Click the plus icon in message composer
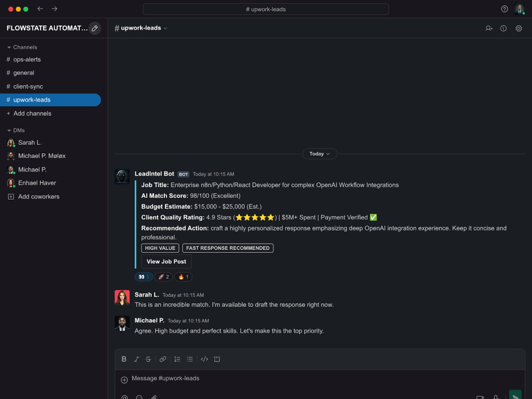 pos(124,380)
